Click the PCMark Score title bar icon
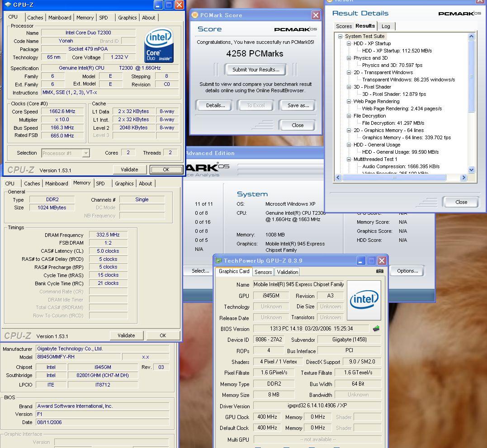Screen dimensions: 487x448 tap(195, 15)
